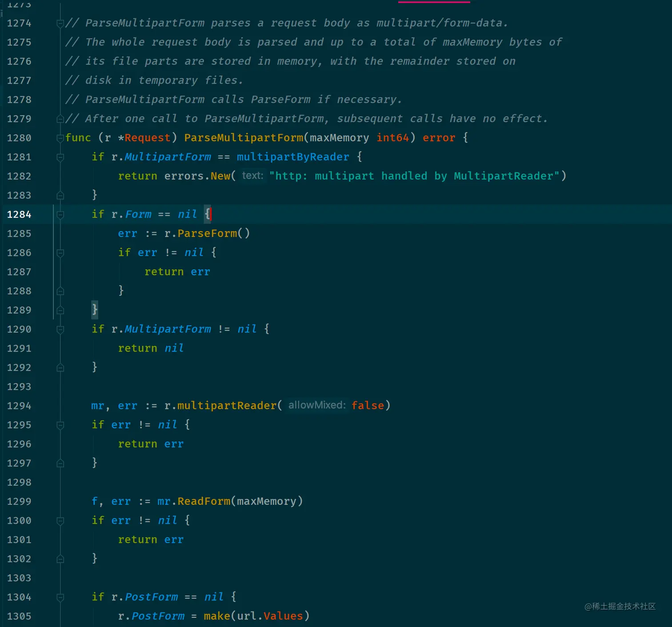The height and width of the screenshot is (627, 672).
Task: Click maxMemory argument at line 1299
Action: [x=267, y=501]
